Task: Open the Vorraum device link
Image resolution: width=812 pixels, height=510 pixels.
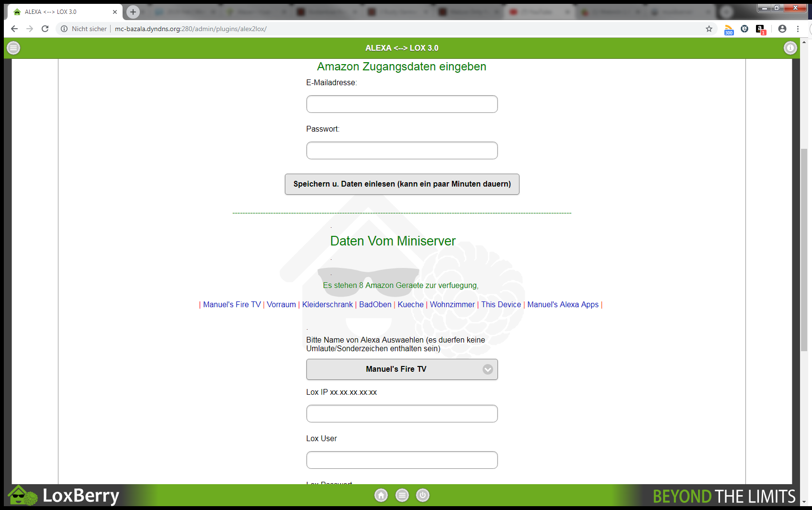Action: click(x=282, y=304)
